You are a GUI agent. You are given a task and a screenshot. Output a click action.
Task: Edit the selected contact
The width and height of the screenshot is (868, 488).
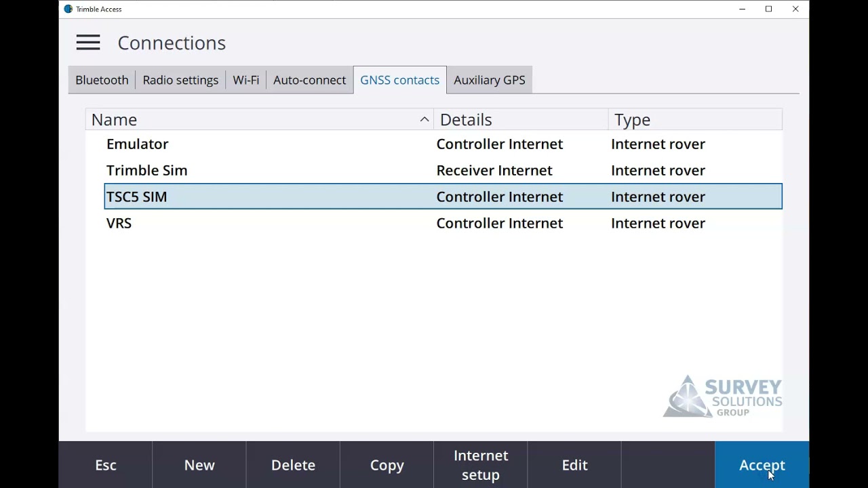(574, 465)
